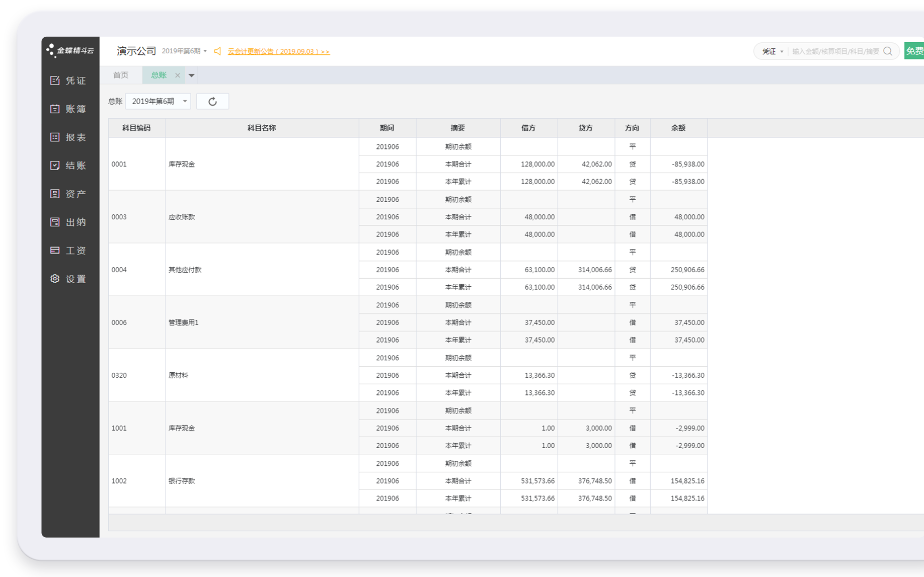Open the 账簿 ledger sidebar icon

point(55,109)
